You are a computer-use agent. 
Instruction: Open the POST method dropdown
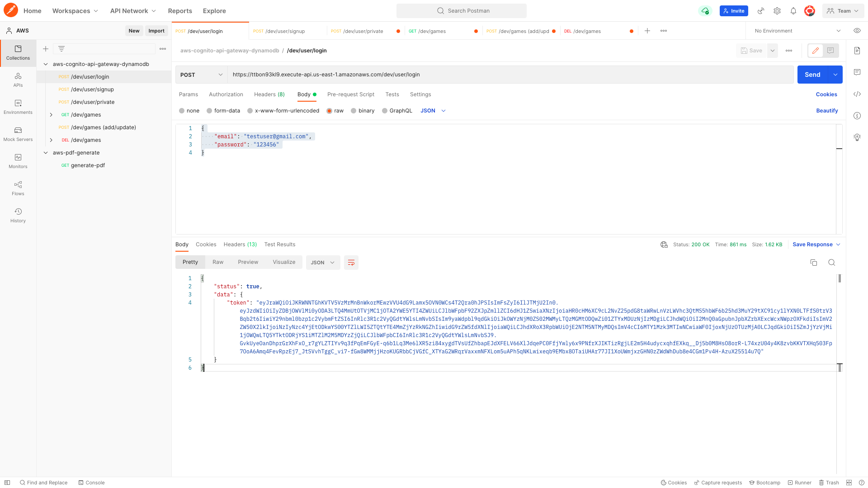201,75
